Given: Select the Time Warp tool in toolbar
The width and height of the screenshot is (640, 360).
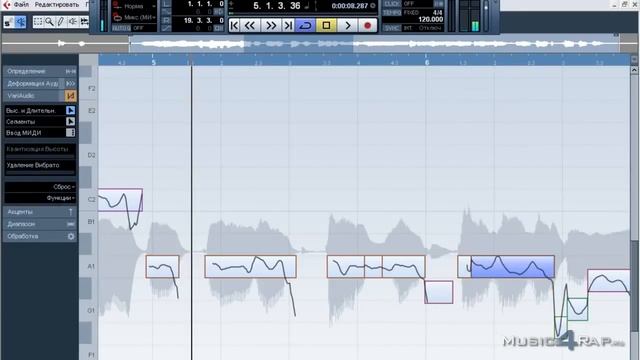Looking at the screenshot, I should click(x=84, y=21).
